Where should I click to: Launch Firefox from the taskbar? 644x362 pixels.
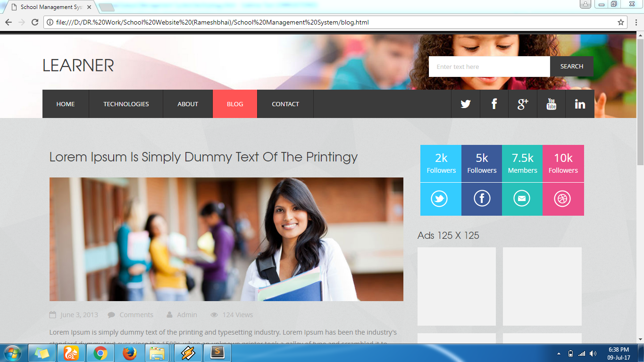click(129, 353)
